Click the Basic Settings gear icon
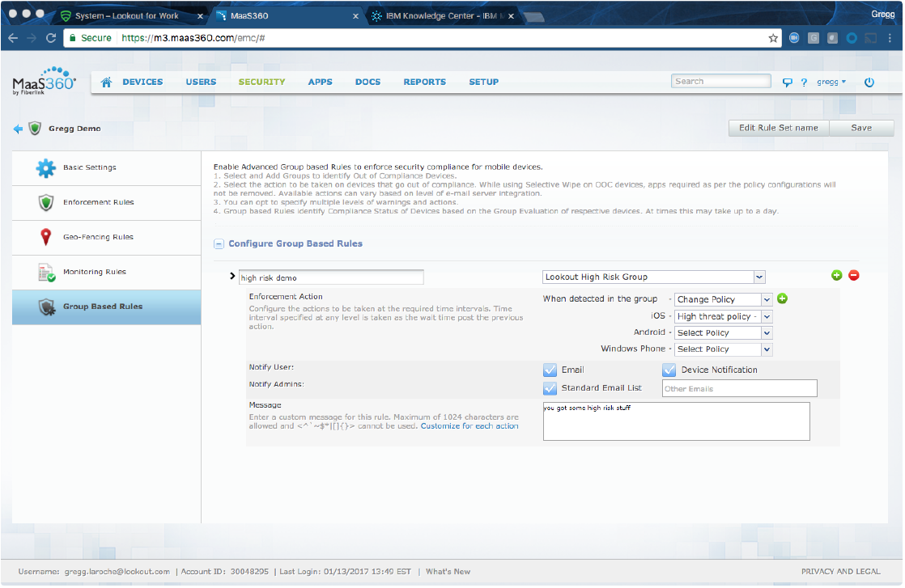 coord(45,167)
